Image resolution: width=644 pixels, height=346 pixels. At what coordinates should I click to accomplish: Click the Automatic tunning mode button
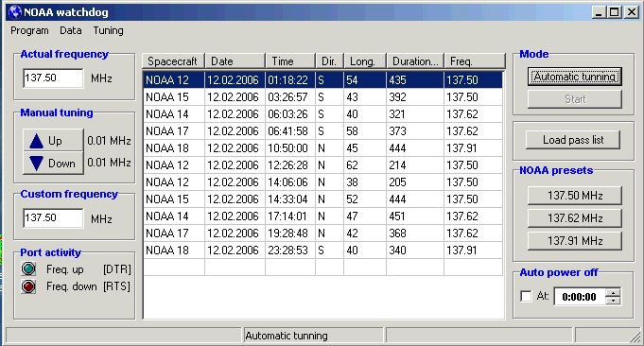tap(575, 77)
